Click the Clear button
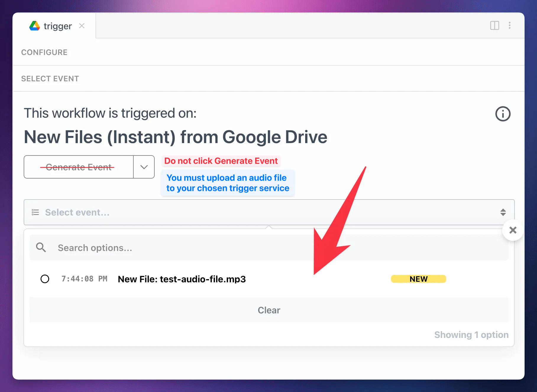Screen dimensions: 537x392 269,310
